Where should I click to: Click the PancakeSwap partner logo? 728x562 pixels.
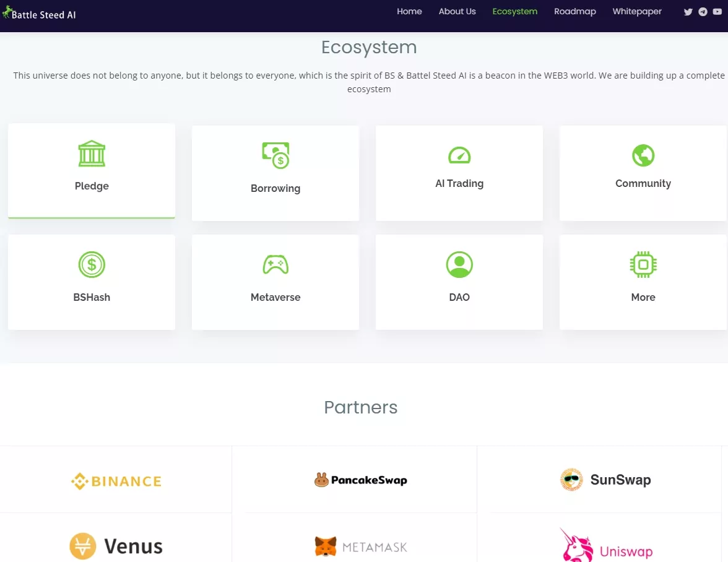tap(361, 480)
